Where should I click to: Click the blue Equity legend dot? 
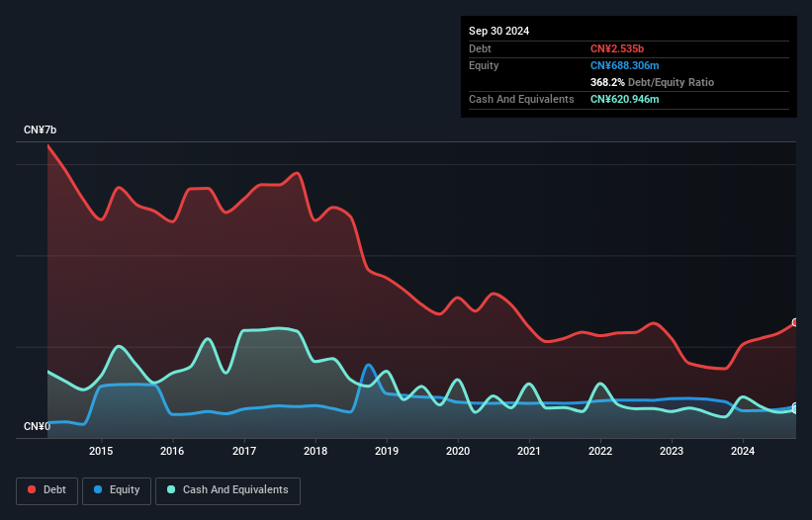pos(98,489)
